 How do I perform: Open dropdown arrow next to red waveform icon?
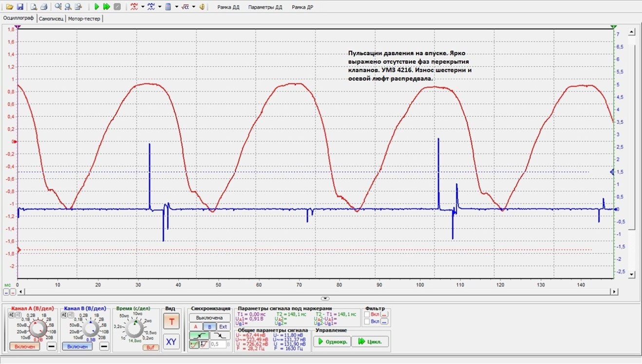(143, 7)
